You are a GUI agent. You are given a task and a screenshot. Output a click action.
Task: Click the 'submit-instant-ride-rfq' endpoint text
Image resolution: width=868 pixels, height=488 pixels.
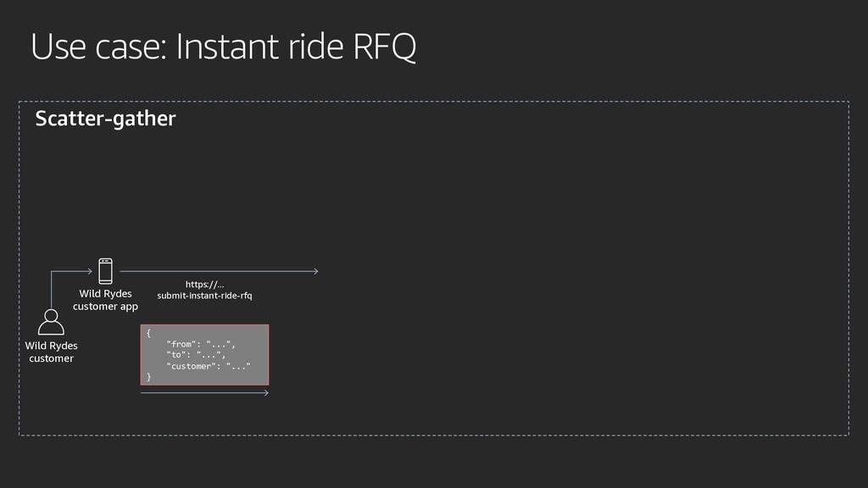click(x=204, y=296)
